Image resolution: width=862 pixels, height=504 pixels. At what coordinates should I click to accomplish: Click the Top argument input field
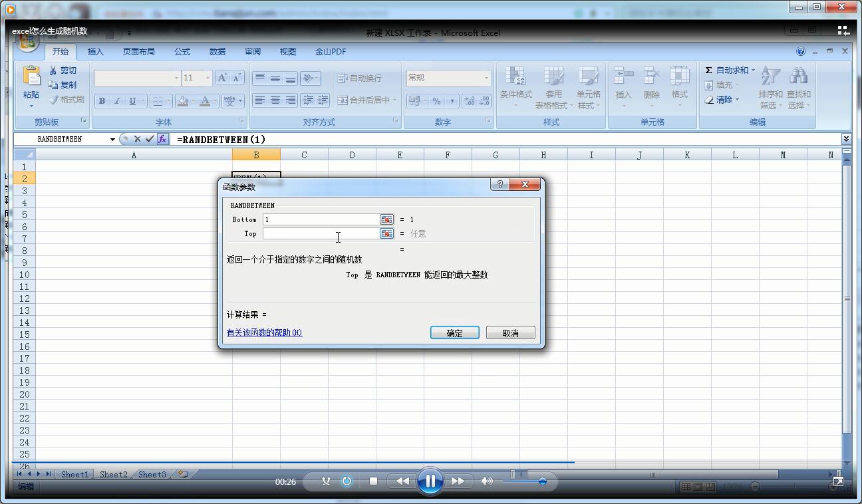[x=321, y=233]
